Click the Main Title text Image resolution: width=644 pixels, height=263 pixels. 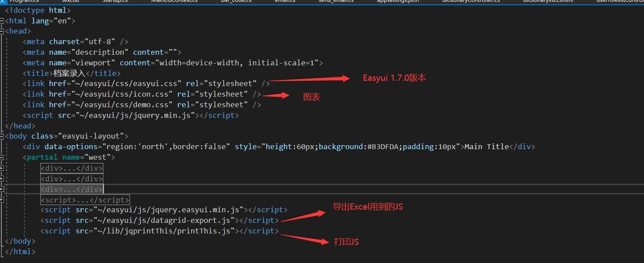coord(487,147)
